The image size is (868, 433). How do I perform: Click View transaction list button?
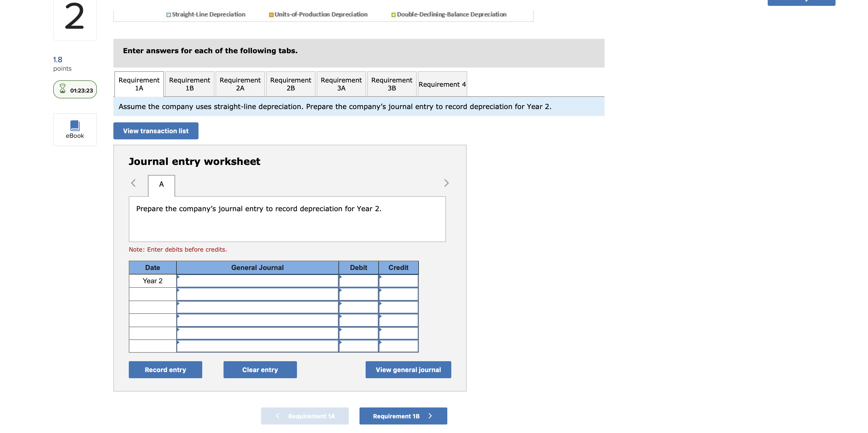156,131
